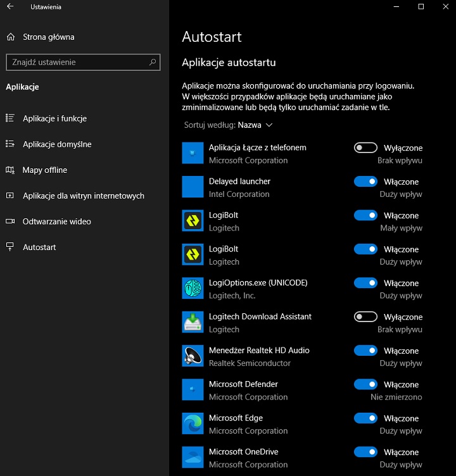
Task: Open Odtwarzanie wideo settings page
Action: click(x=56, y=222)
